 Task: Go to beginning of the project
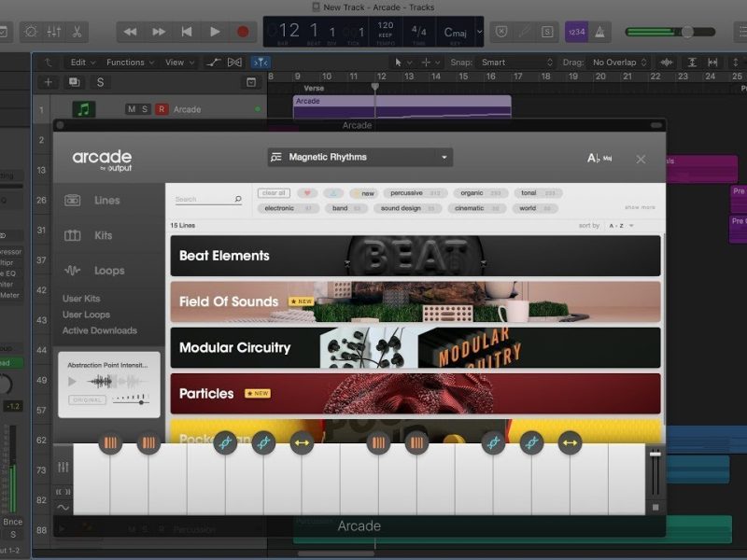(x=187, y=32)
